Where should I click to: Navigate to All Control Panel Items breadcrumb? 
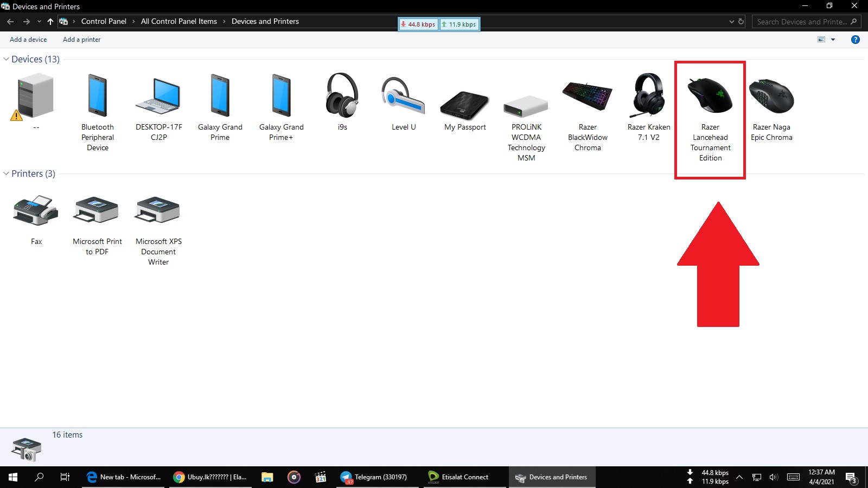point(178,22)
